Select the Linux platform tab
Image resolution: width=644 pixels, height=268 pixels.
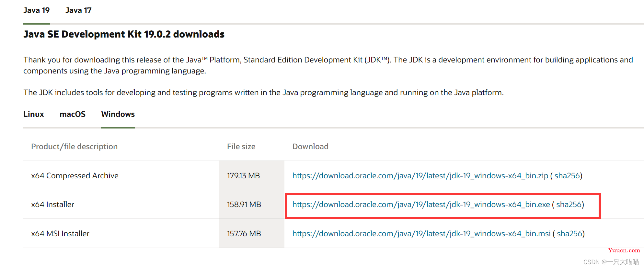[x=34, y=114]
